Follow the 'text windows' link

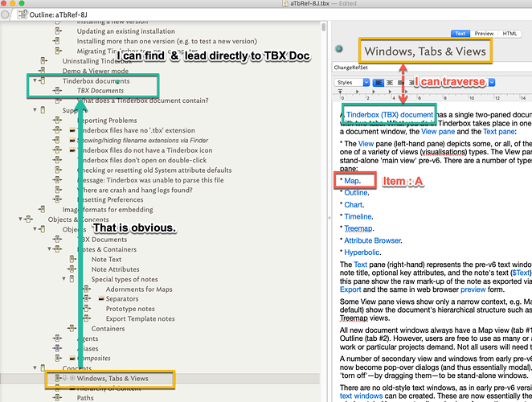[x=361, y=396]
